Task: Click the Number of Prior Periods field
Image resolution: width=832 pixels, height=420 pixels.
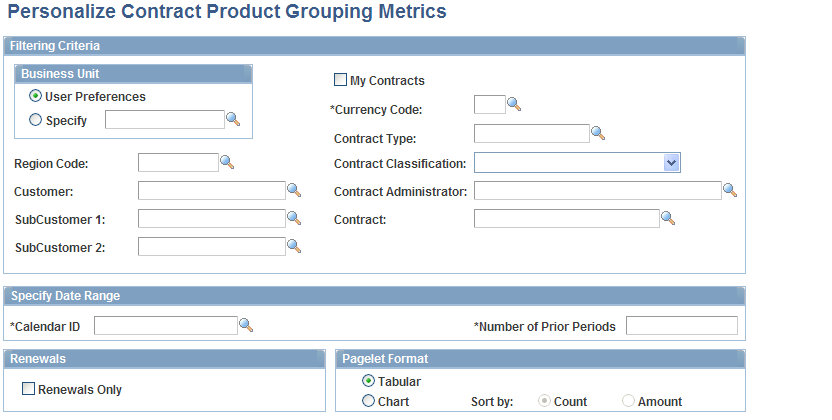Action: pos(681,325)
